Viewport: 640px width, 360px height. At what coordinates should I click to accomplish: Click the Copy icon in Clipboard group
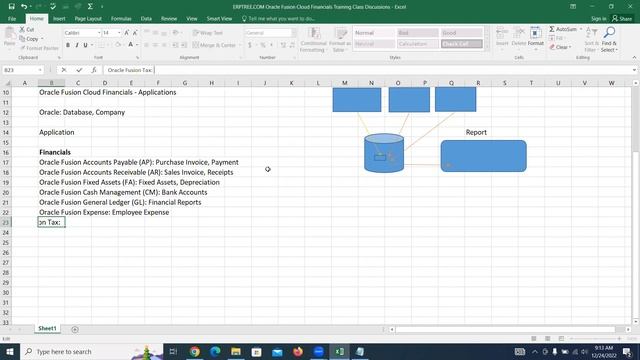22,39
